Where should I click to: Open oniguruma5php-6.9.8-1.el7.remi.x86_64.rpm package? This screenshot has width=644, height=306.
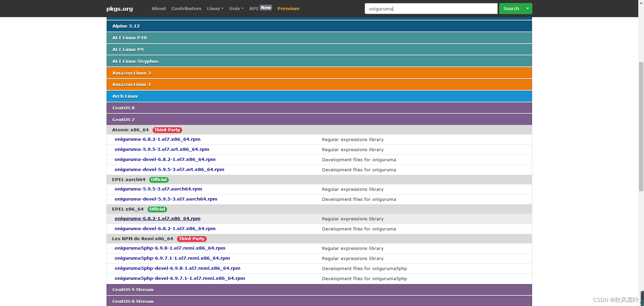coord(170,248)
